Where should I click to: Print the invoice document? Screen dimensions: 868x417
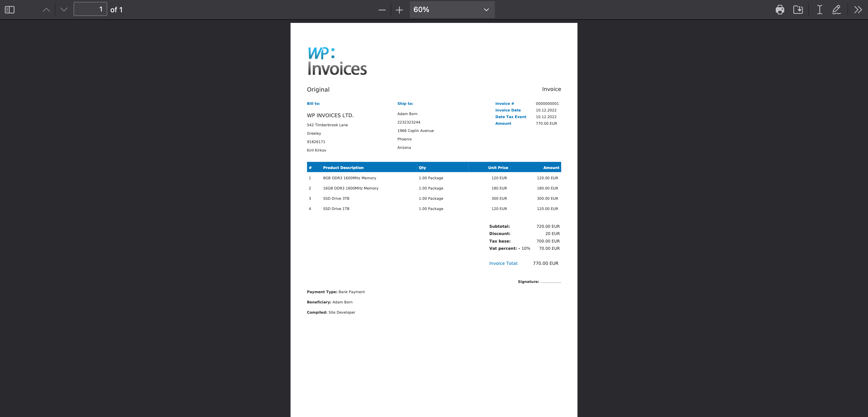point(779,10)
